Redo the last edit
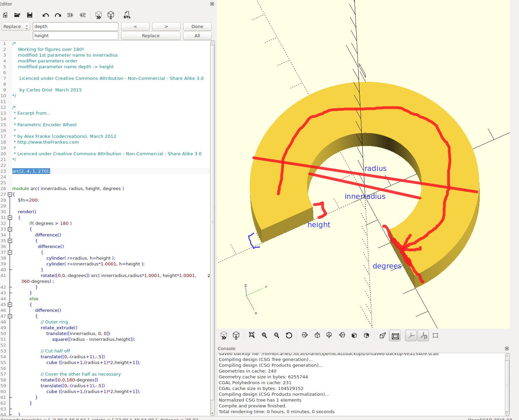 (58, 15)
